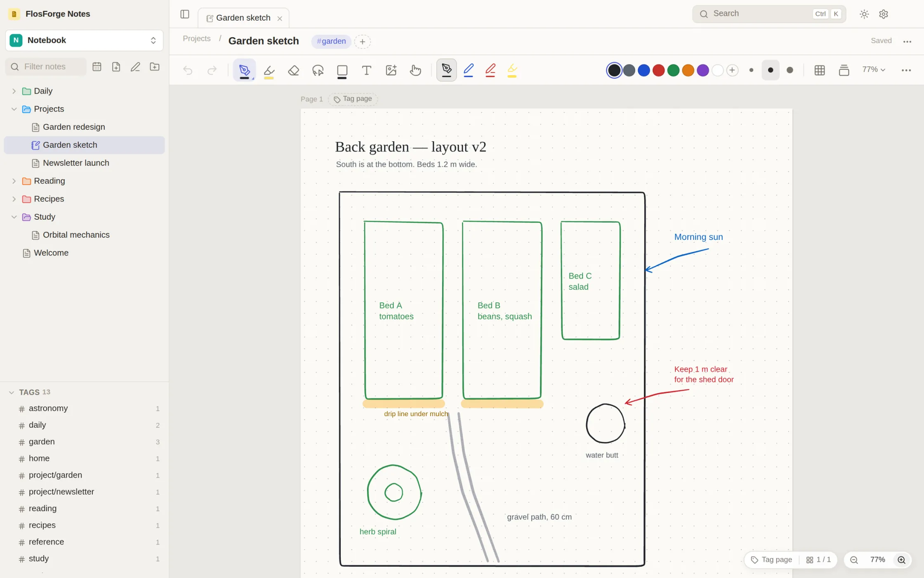
Task: Open the Orbital mechanics note
Action: point(84,235)
